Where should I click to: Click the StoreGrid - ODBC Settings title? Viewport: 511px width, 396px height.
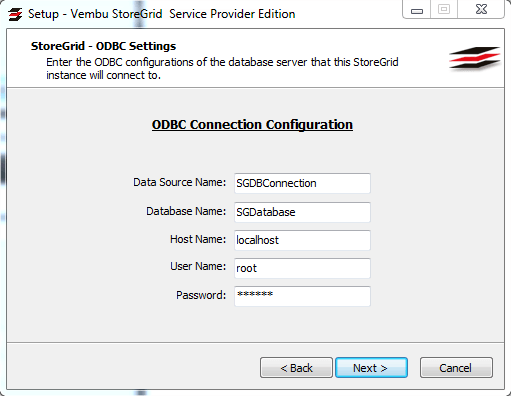tap(103, 46)
